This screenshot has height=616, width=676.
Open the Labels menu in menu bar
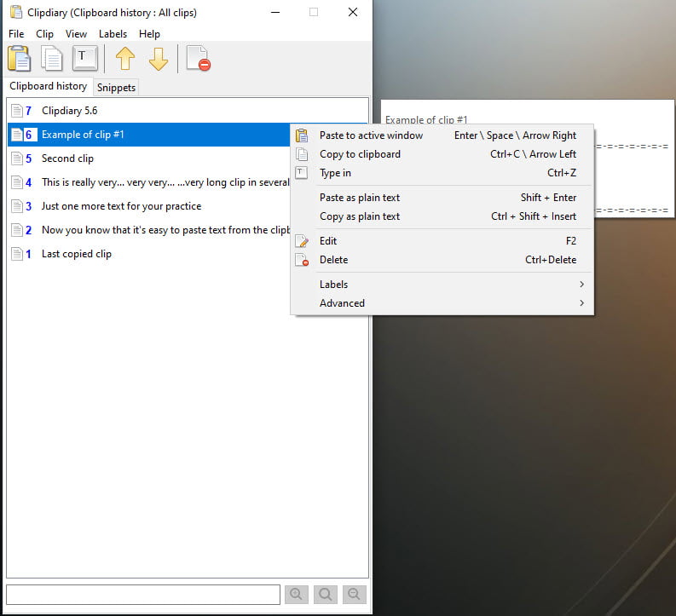113,33
